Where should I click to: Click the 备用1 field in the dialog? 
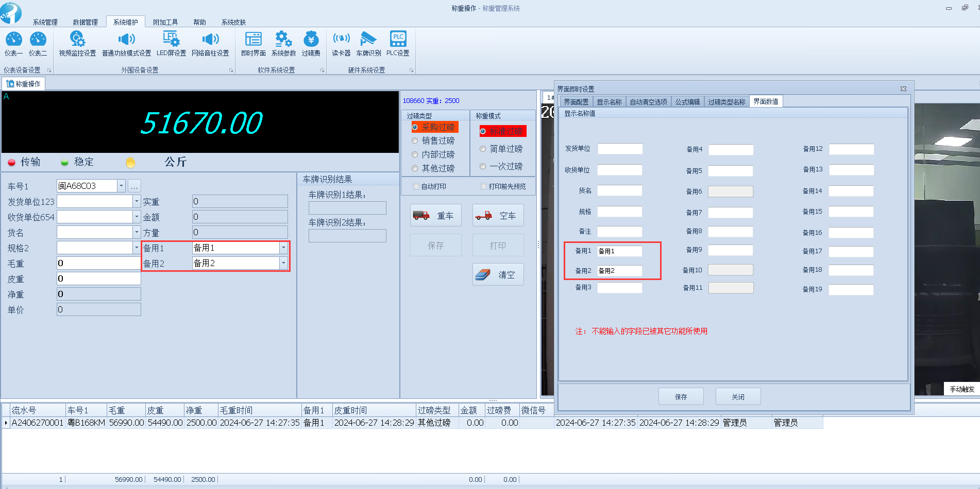[x=620, y=251]
